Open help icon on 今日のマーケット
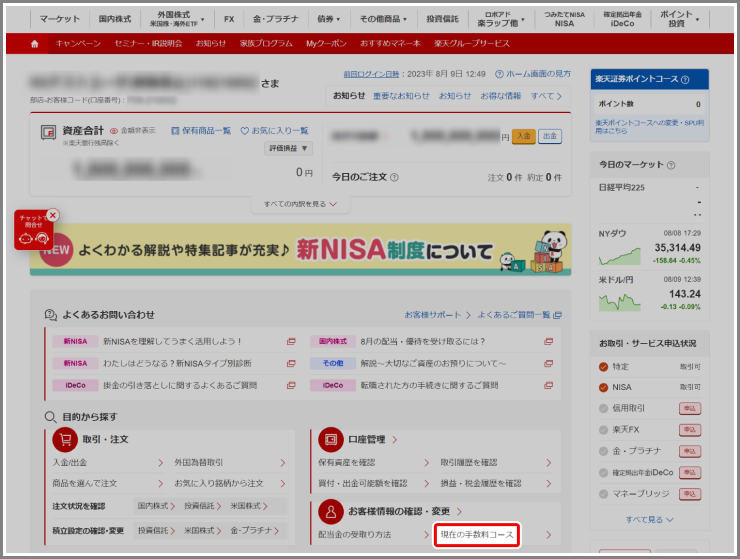 point(671,165)
